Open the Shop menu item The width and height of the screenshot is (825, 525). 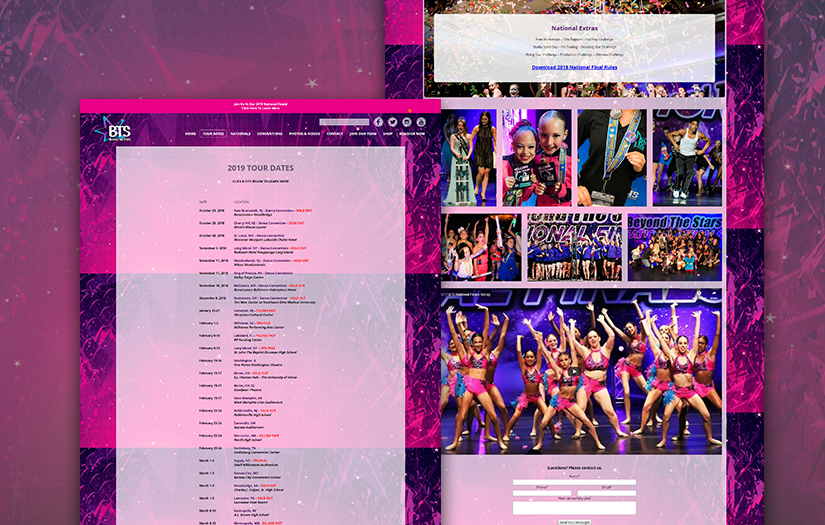(x=388, y=134)
